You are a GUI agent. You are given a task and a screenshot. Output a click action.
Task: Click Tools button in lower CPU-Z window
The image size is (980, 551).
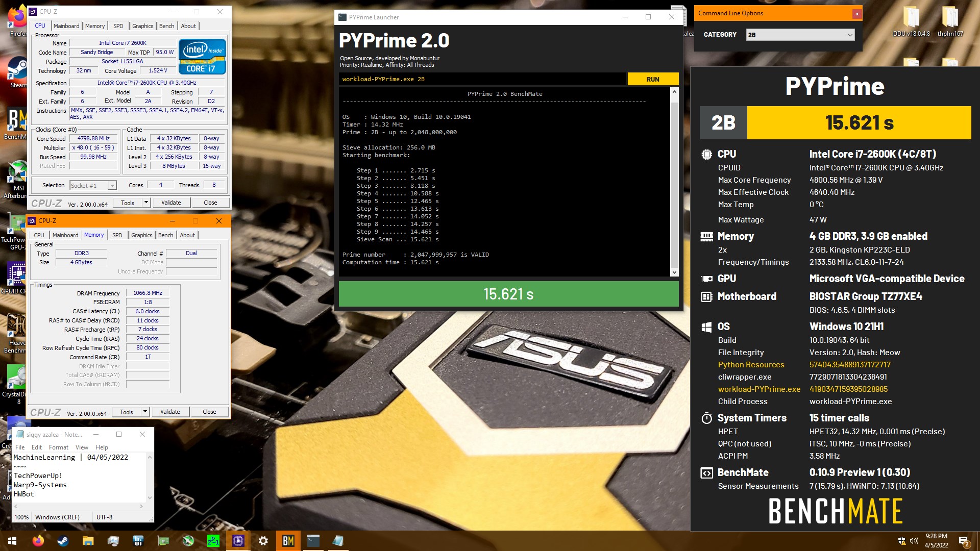coord(127,412)
